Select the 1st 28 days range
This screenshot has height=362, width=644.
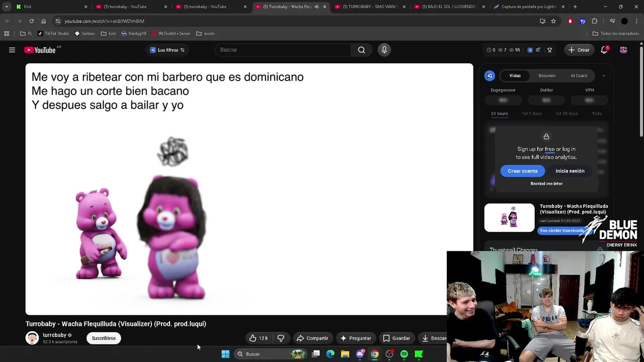(x=567, y=114)
